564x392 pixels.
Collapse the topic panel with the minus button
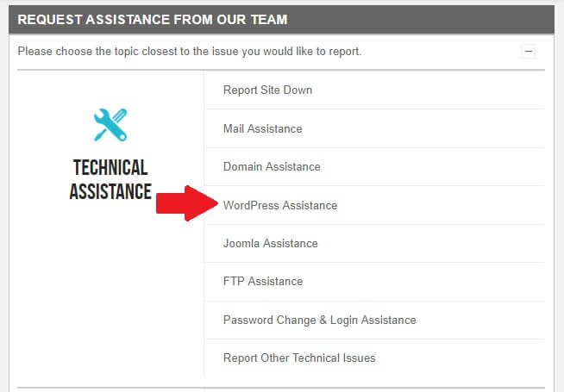[x=529, y=52]
